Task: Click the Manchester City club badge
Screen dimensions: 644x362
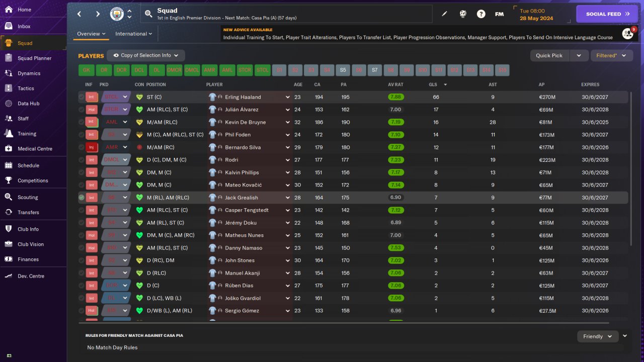Action: tap(117, 14)
